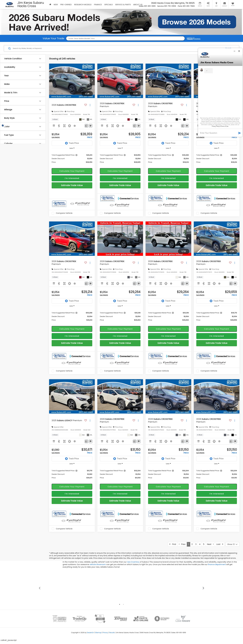Expand the Model & Trim filter
Screen dimensions: 243x644
pos(23,93)
